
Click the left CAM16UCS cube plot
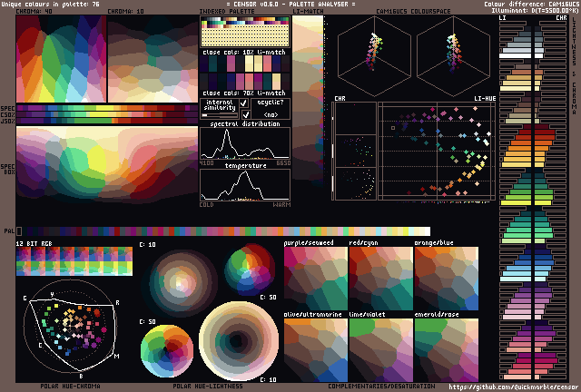tap(374, 55)
